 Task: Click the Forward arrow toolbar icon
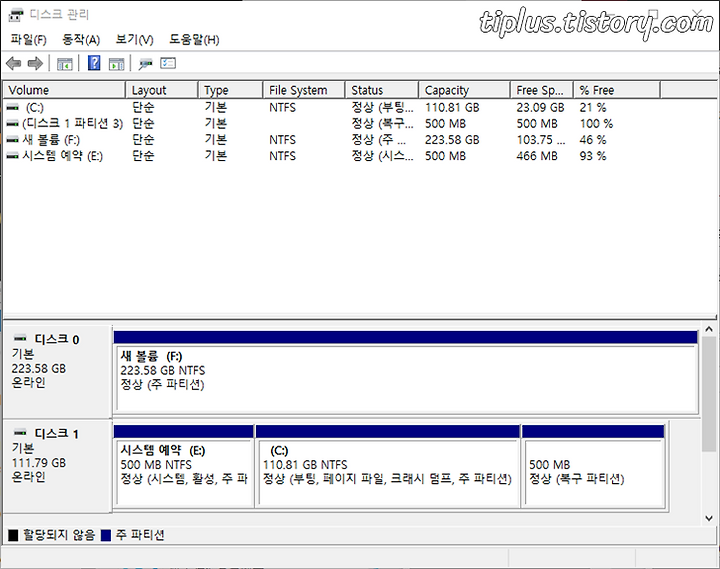coord(35,63)
